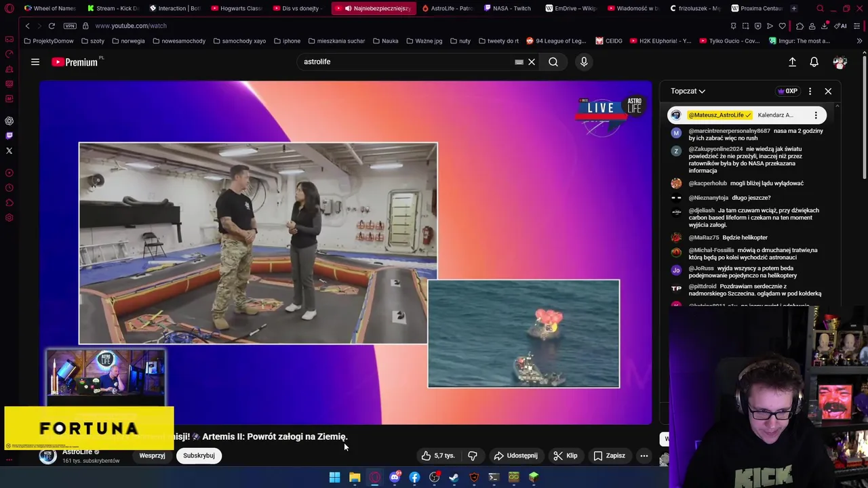Switch to the EmDrive Wikipedia tab
This screenshot has height=488, width=868.
tap(570, 8)
